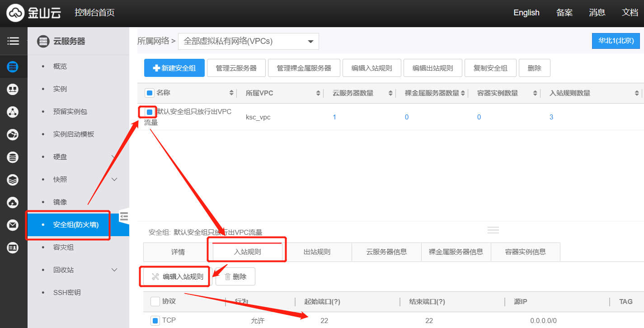Open the ID card rail icon

[13, 247]
